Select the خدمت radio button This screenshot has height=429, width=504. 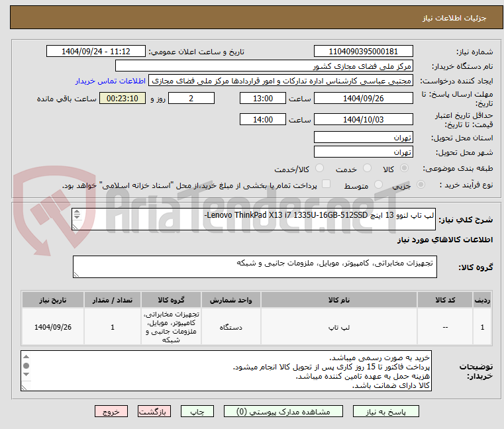point(367,168)
